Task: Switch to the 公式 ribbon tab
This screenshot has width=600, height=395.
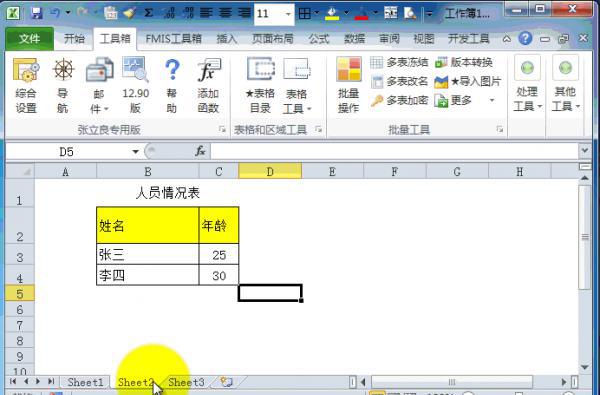Action: [319, 39]
